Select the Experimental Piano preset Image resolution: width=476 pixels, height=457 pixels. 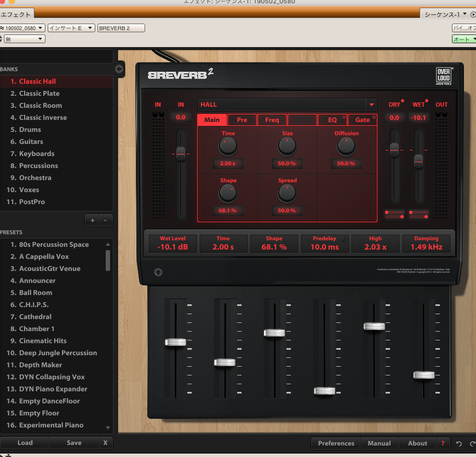point(52,425)
